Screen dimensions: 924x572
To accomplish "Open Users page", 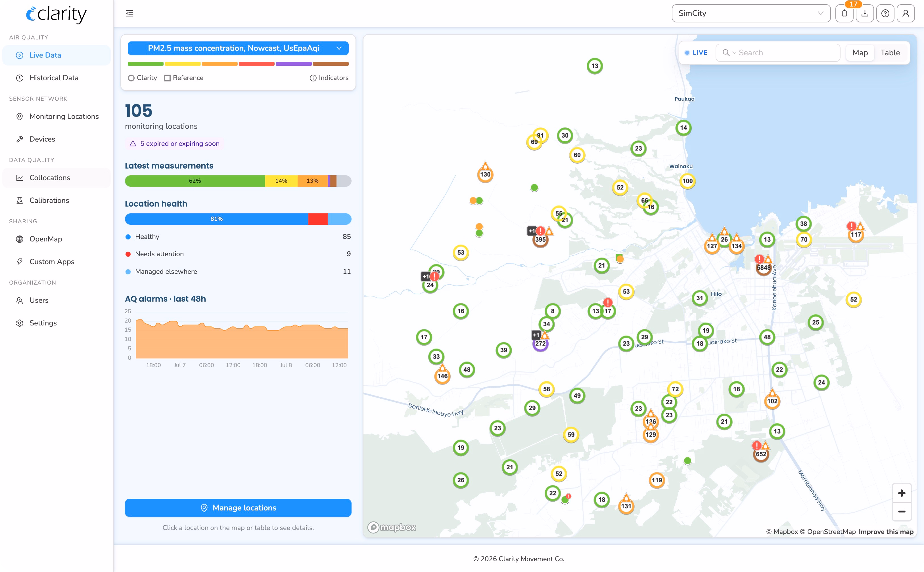I will [57, 300].
